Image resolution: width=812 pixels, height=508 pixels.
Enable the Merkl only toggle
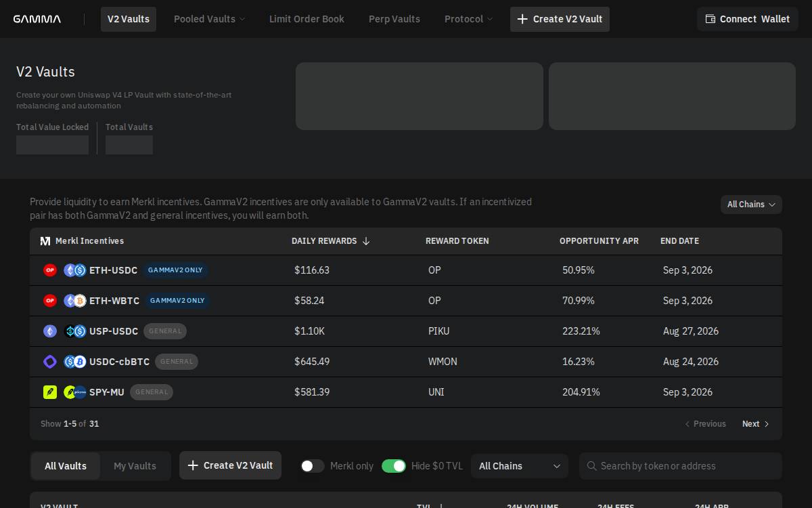click(313, 466)
